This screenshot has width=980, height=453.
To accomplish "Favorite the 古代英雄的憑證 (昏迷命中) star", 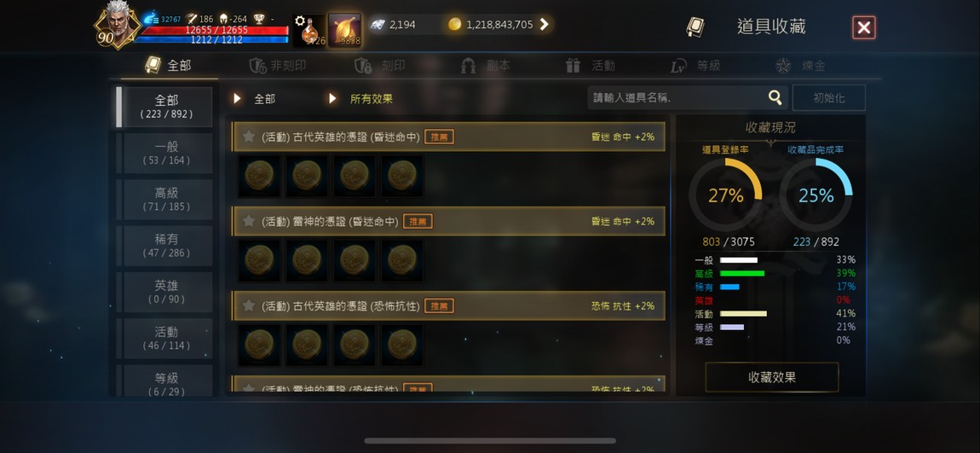I will pyautogui.click(x=248, y=136).
